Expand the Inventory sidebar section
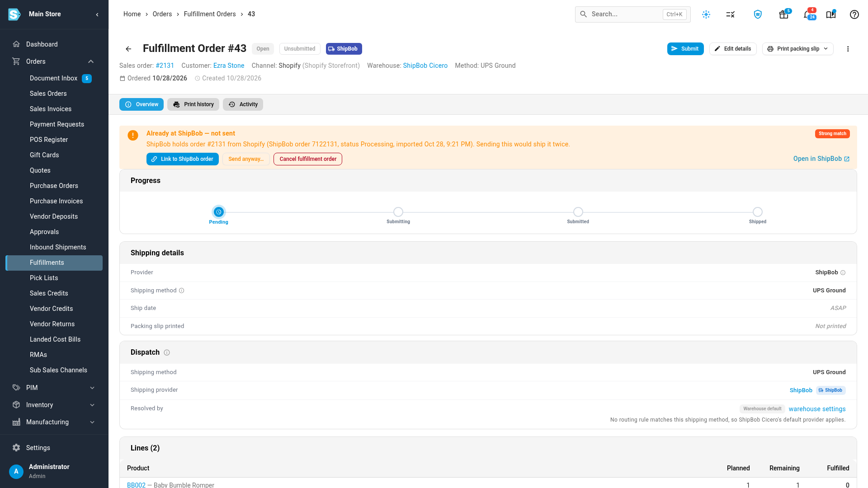Image resolution: width=868 pixels, height=488 pixels. click(92, 405)
